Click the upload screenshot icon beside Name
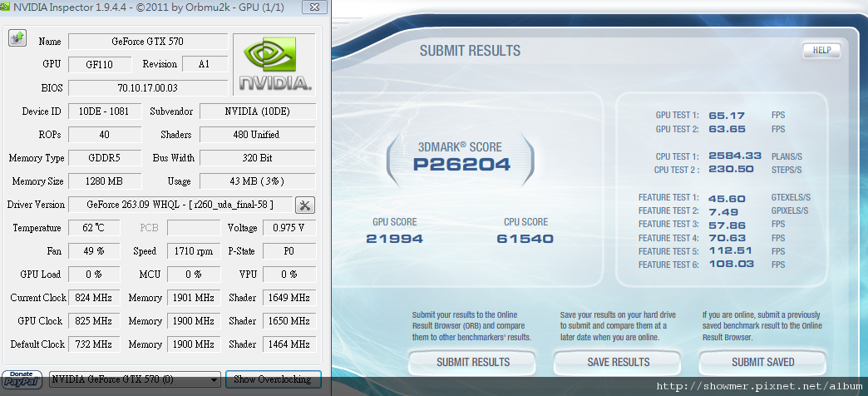868x396 pixels. 17,38
